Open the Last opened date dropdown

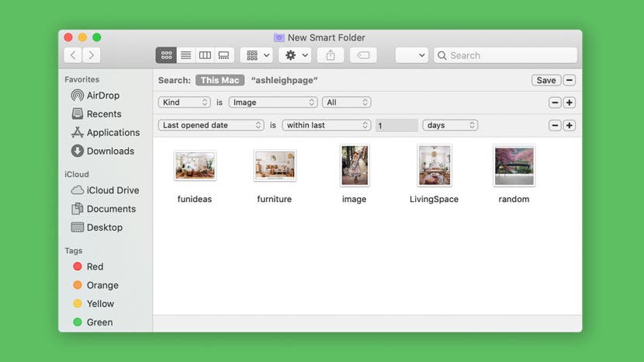211,125
